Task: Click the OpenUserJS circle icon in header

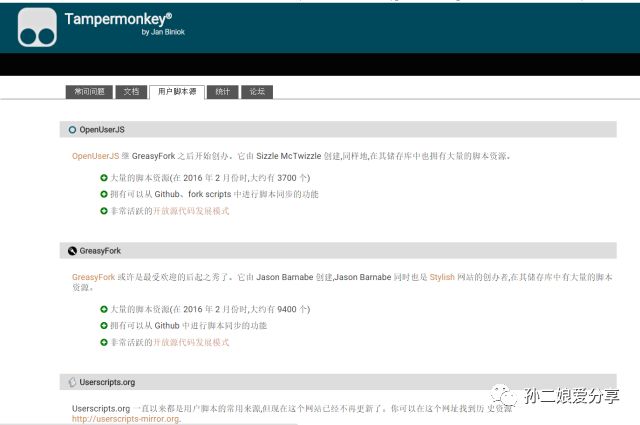Action: (72, 130)
